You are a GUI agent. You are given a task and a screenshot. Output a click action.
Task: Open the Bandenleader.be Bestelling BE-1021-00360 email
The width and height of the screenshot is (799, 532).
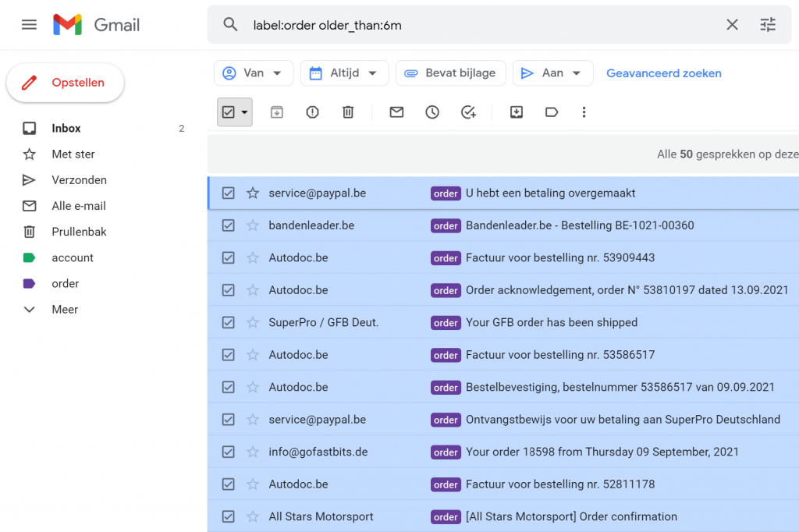click(x=580, y=225)
